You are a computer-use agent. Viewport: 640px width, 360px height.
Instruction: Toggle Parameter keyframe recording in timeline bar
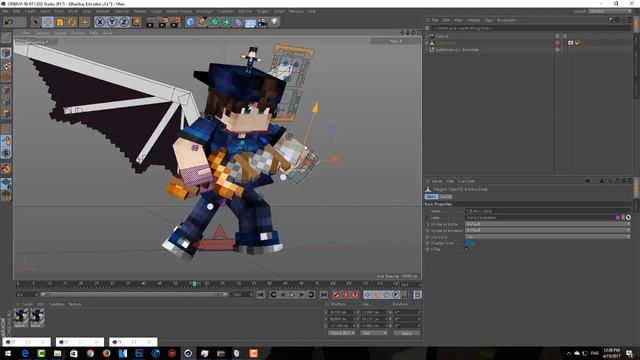(x=396, y=294)
